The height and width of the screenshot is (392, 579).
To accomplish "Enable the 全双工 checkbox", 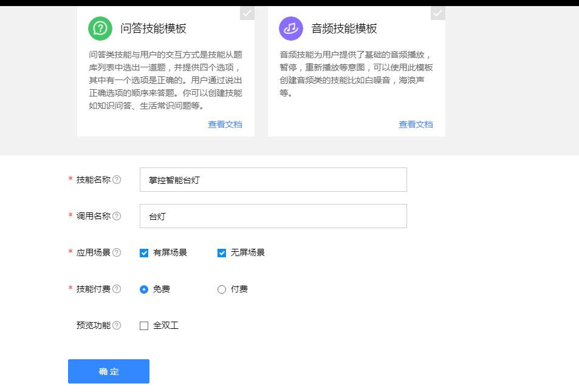I will point(144,326).
